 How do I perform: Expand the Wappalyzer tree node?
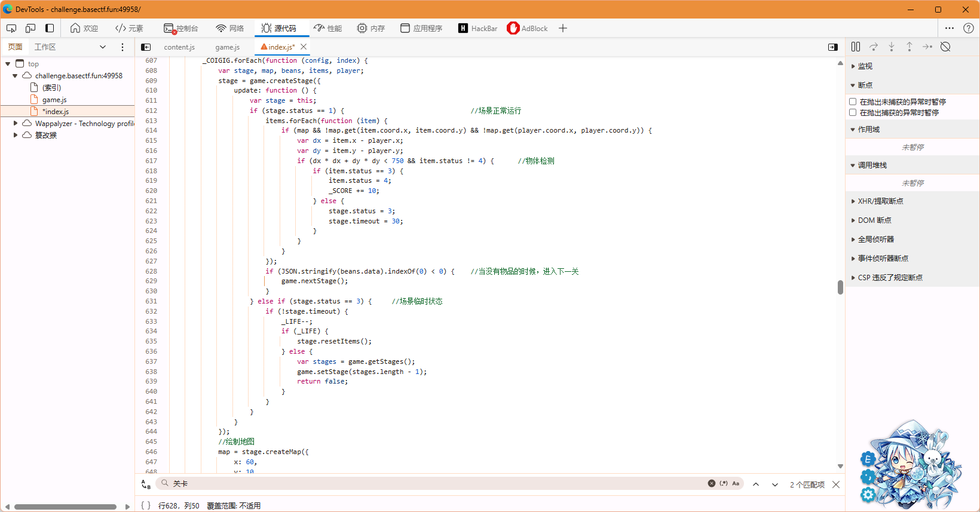(16, 124)
